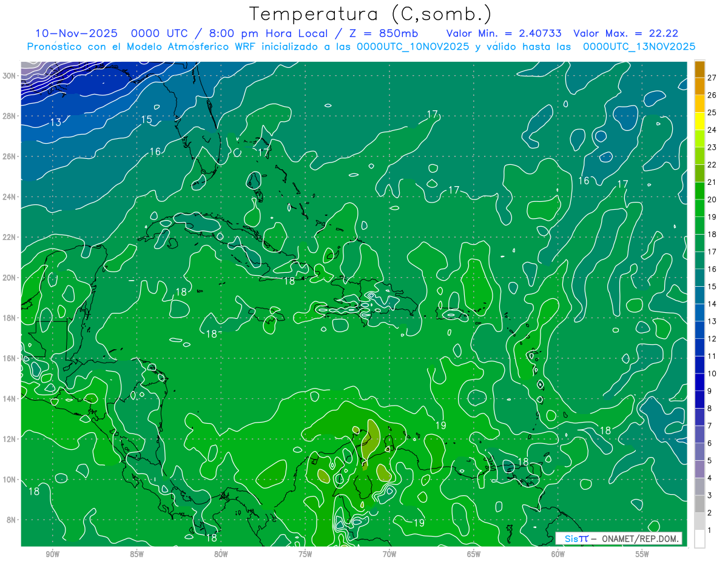The height and width of the screenshot is (562, 728).
Task: Click the contour label "13" on the map
Action: coord(55,122)
